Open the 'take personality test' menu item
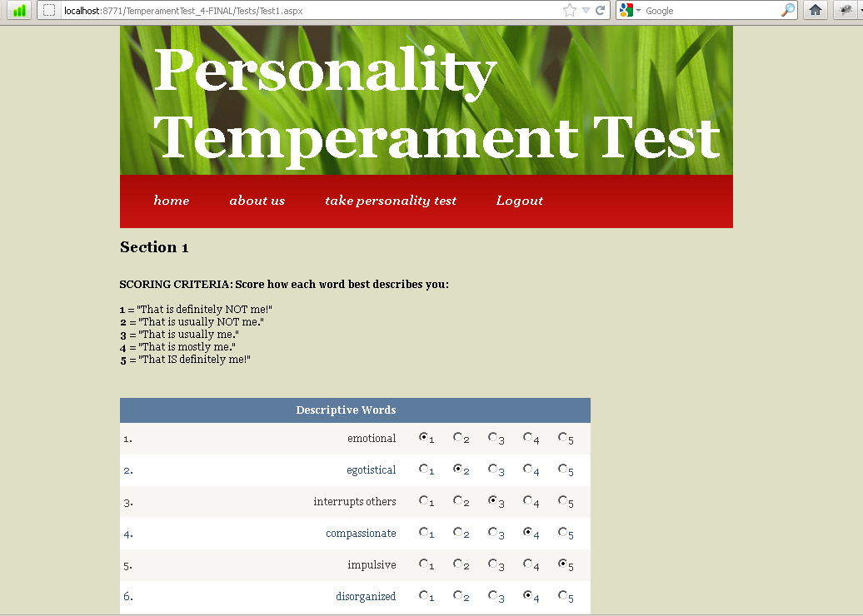 pos(391,201)
